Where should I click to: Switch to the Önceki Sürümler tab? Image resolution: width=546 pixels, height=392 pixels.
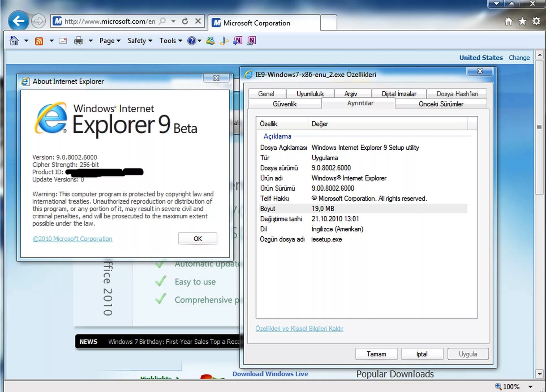point(441,104)
